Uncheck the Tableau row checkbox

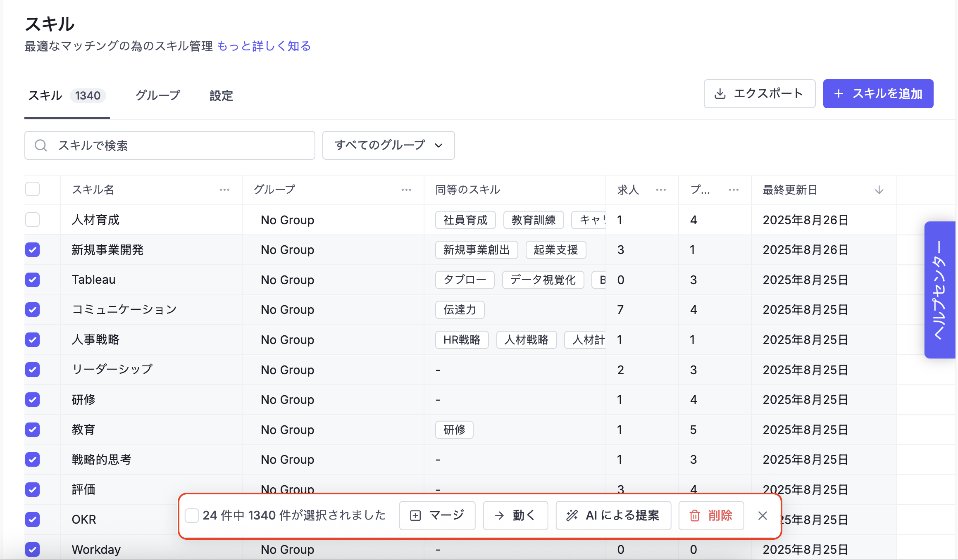click(x=33, y=280)
